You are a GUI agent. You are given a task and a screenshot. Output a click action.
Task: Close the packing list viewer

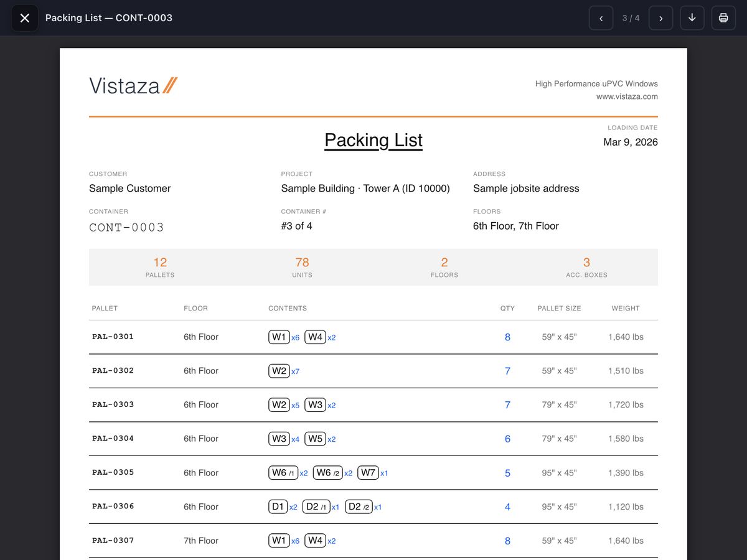(x=25, y=18)
